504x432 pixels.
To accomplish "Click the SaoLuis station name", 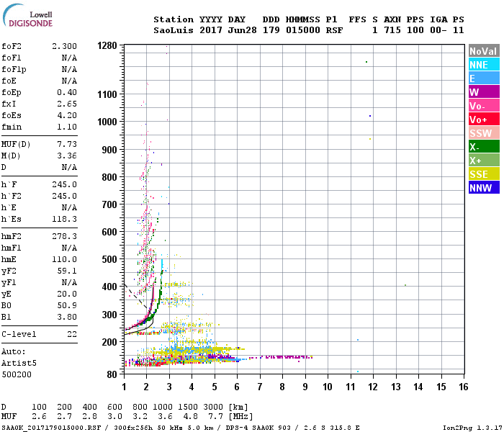I will [174, 30].
